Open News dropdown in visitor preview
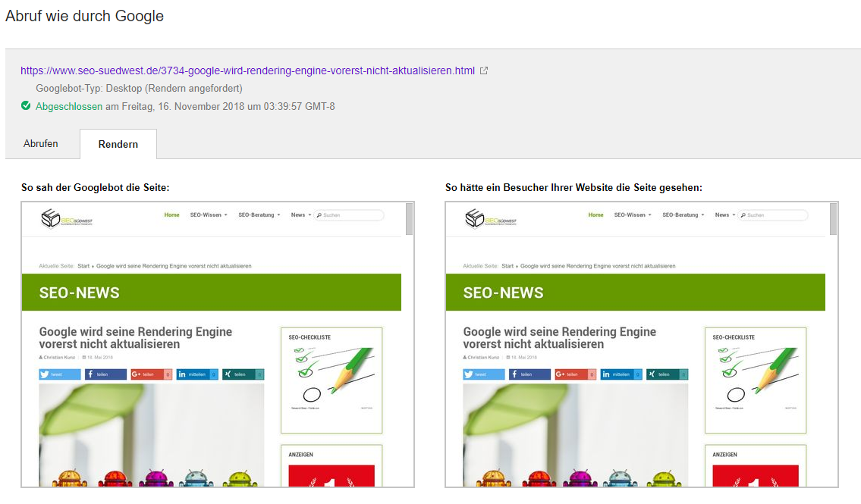Viewport: 861px width, 504px height. coord(724,215)
